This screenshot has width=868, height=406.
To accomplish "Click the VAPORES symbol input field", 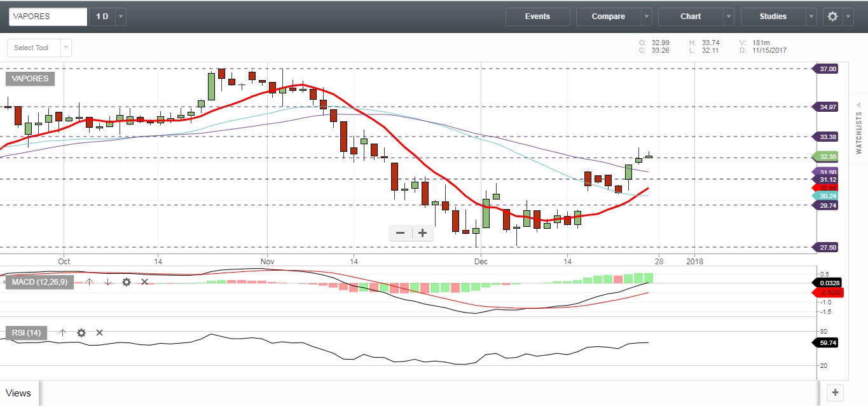I will pos(48,17).
